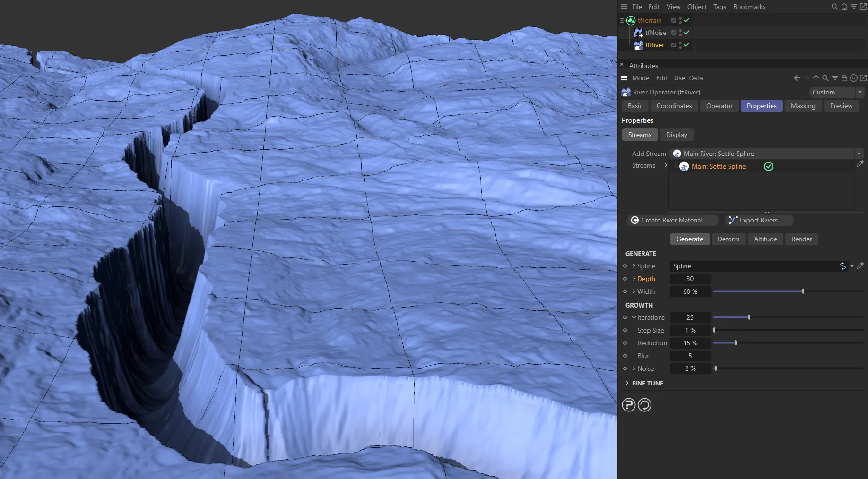The width and height of the screenshot is (868, 479).
Task: Toggle the editor visibility dots of tfTerrain
Action: click(680, 20)
